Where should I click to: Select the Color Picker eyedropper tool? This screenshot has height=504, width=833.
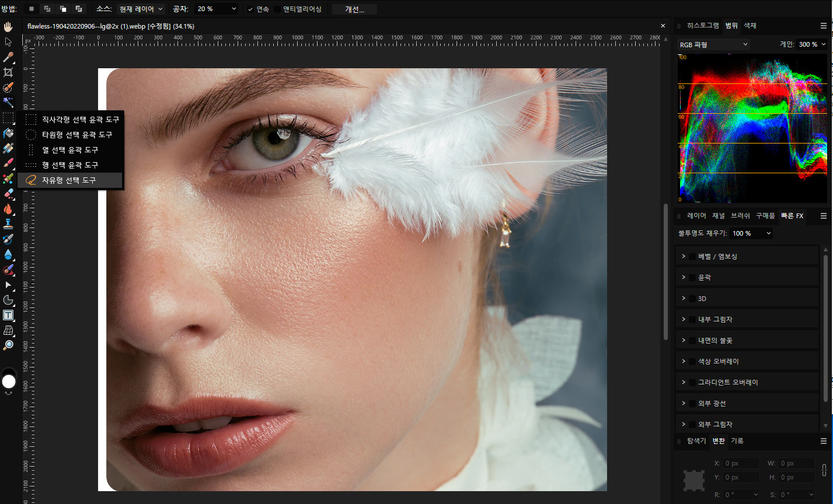pos(8,57)
